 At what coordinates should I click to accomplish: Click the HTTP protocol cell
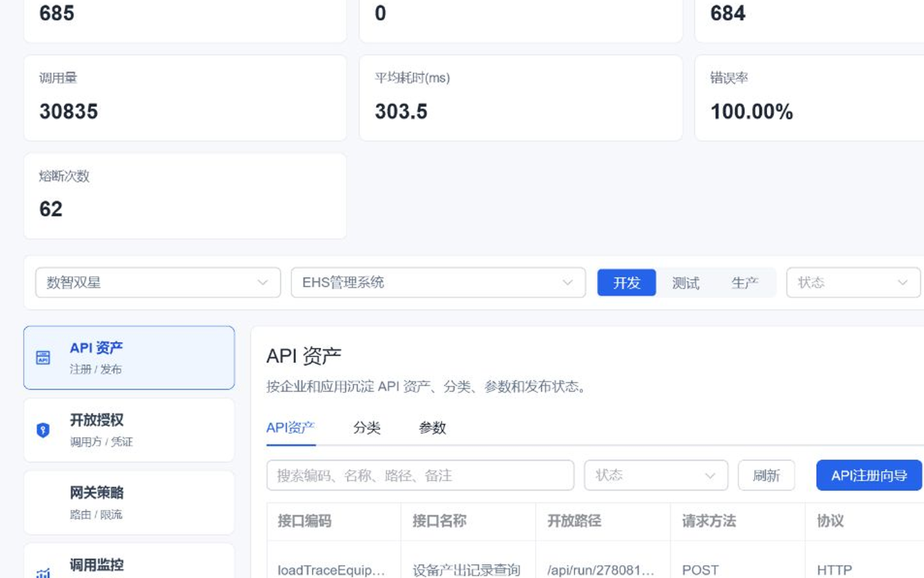(865, 560)
